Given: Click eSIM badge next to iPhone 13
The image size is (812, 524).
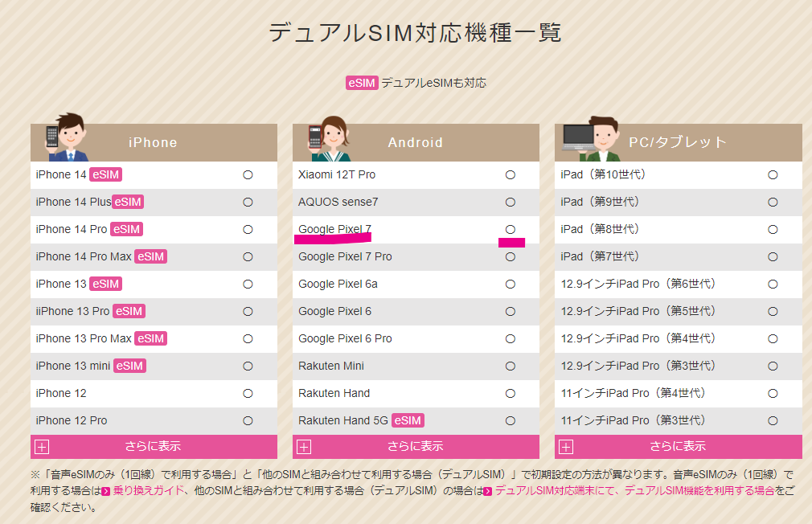Looking at the screenshot, I should coord(105,285).
